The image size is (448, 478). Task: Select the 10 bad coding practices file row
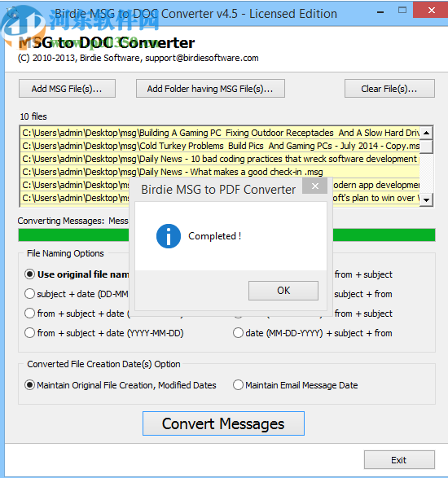pos(220,159)
